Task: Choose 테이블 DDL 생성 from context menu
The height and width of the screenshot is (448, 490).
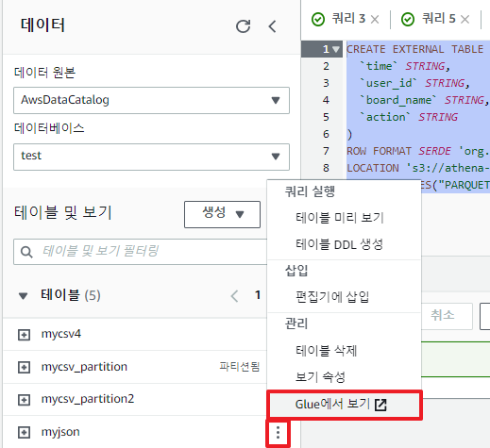Action: click(x=339, y=244)
